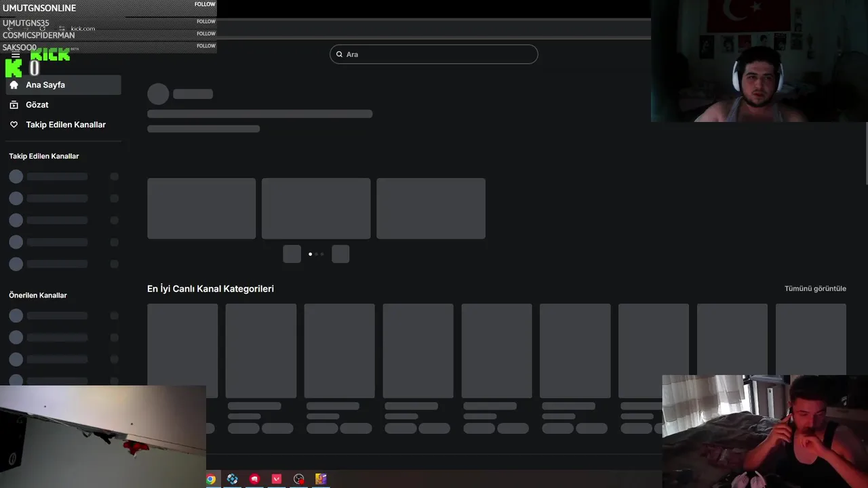Open the blue diamond app in taskbar
868x488 pixels.
[x=233, y=479]
